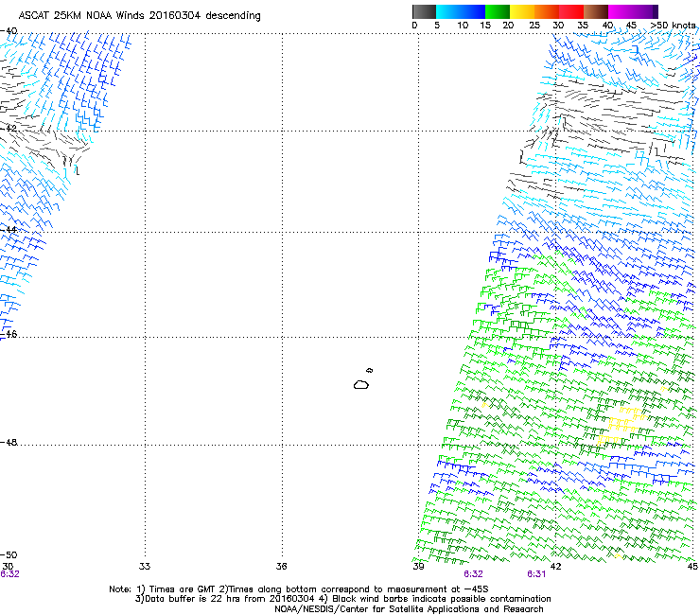Click the latitude label '-40'
Image resolution: width=700 pixels, height=615 pixels.
(x=9, y=31)
